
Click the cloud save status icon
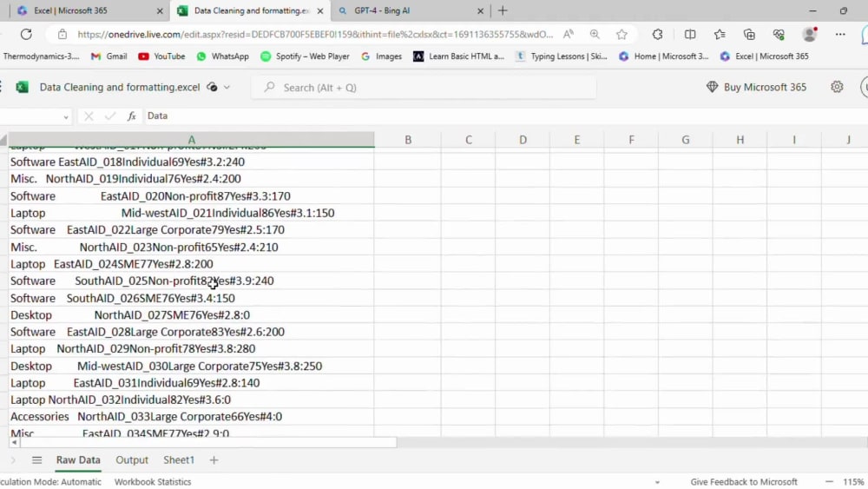click(212, 87)
